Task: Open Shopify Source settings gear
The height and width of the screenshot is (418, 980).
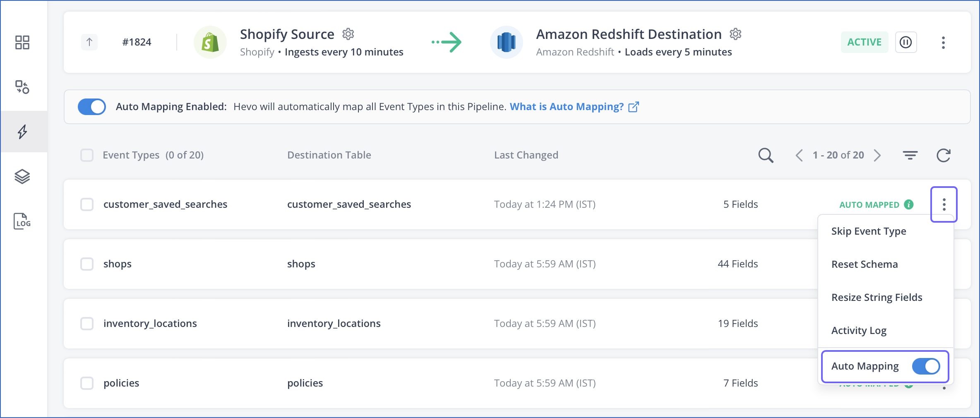Action: point(348,34)
